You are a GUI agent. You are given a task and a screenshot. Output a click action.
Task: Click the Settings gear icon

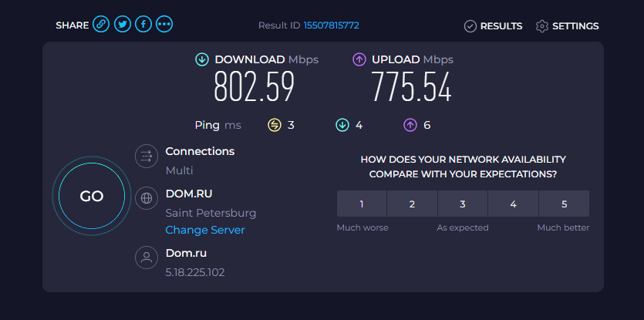(542, 26)
